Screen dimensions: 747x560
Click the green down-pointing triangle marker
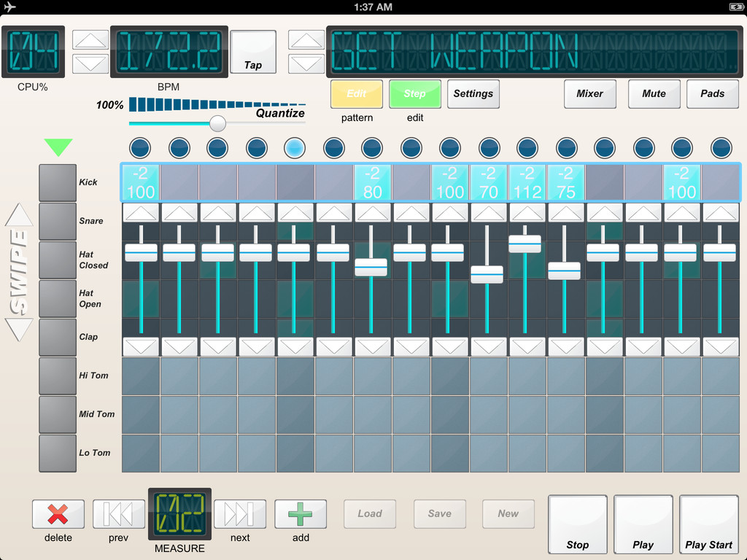click(x=58, y=147)
